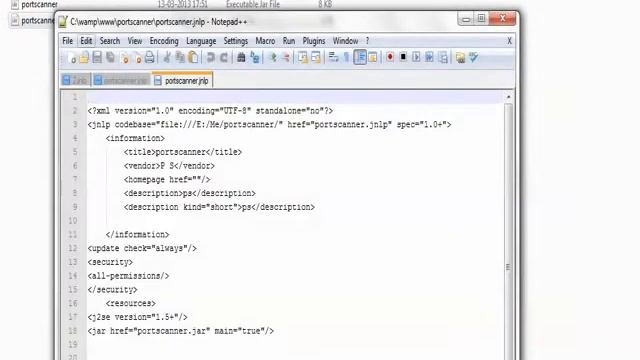Click the Undo arrow icon
The width and height of the screenshot is (640, 360).
pos(211,58)
